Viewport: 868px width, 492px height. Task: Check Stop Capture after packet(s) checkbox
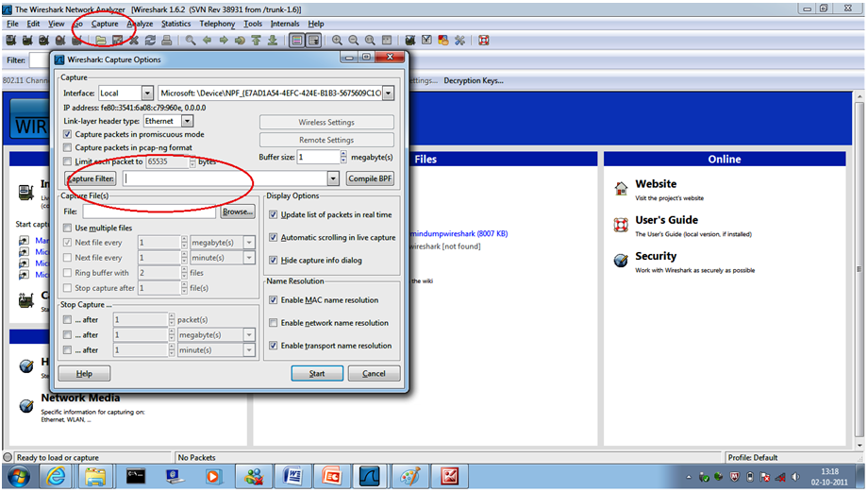(x=67, y=320)
